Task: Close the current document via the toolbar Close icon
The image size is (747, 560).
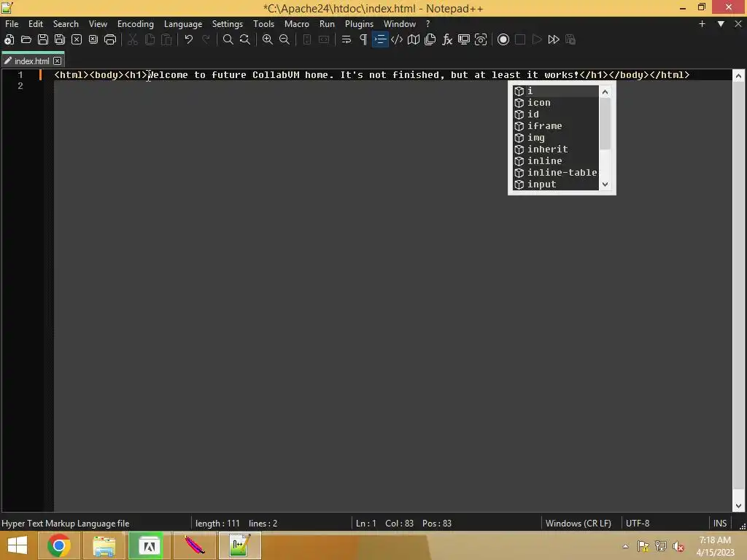Action: [x=76, y=39]
